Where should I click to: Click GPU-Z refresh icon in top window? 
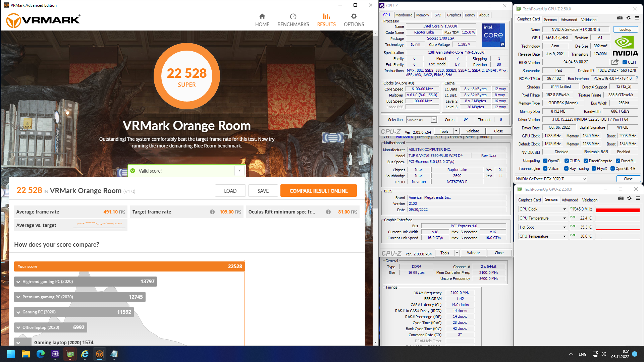click(x=629, y=18)
